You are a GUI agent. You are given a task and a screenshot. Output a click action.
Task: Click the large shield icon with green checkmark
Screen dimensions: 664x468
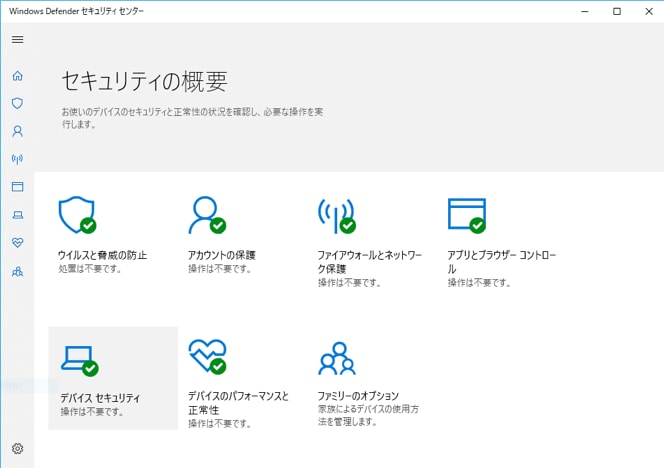click(x=77, y=215)
